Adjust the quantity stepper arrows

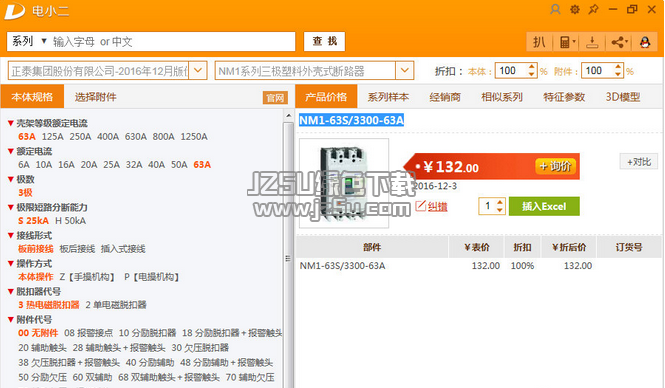pyautogui.click(x=500, y=206)
